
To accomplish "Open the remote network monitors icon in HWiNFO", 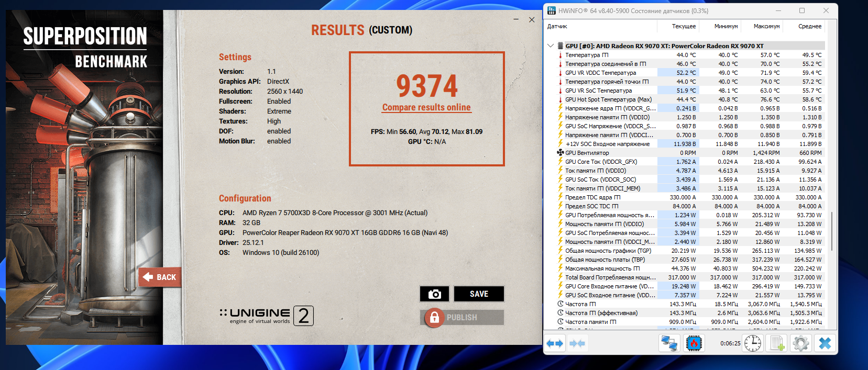I will (x=669, y=343).
